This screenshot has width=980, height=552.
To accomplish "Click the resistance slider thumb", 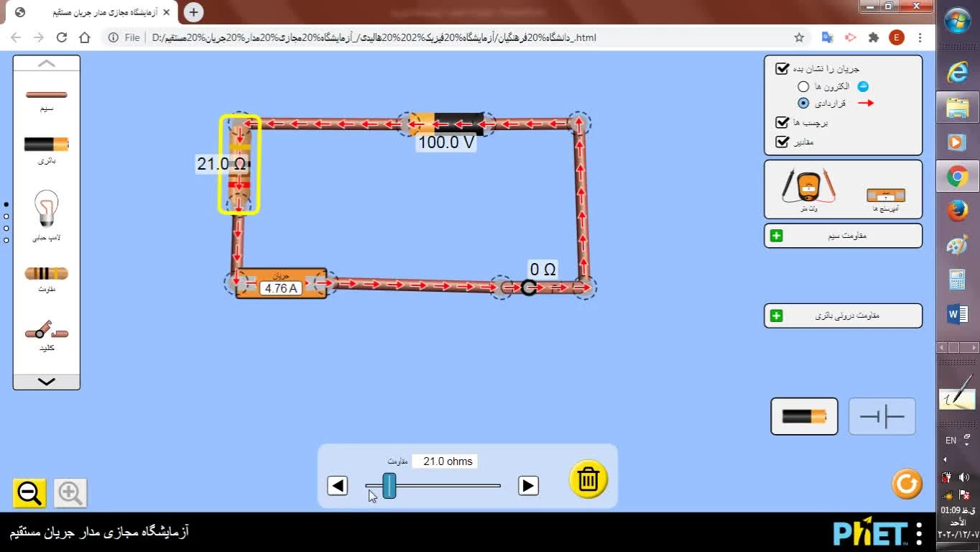I will point(389,486).
